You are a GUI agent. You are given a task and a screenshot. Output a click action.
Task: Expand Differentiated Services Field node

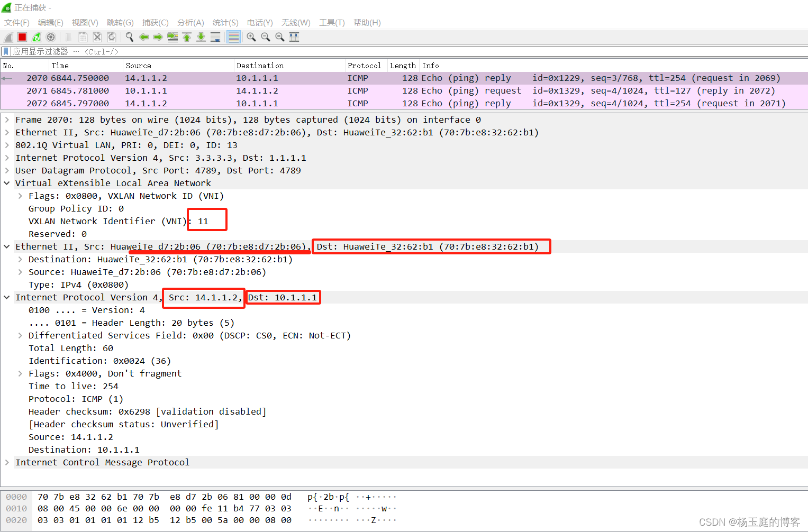point(20,336)
